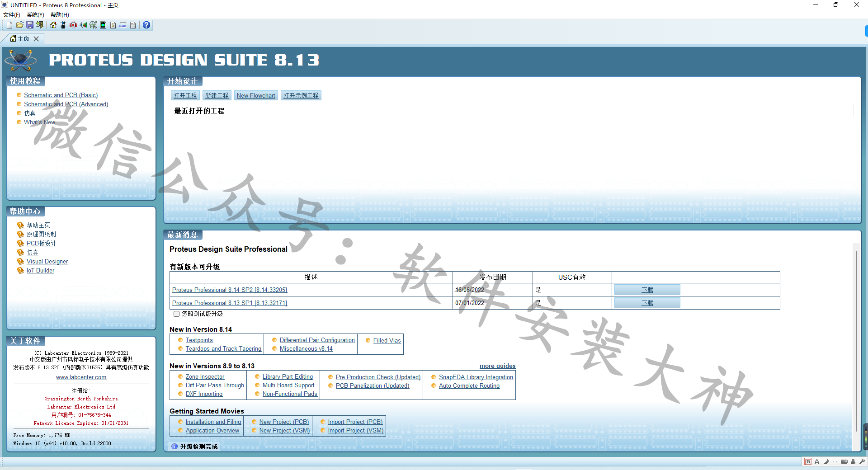
Task: Open IoT Builder help link
Action: (40, 270)
